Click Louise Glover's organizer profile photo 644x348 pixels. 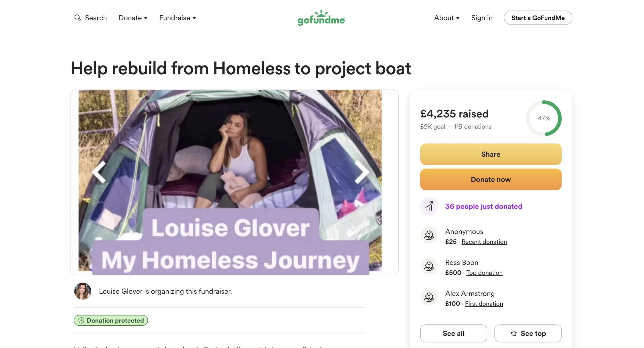(83, 291)
